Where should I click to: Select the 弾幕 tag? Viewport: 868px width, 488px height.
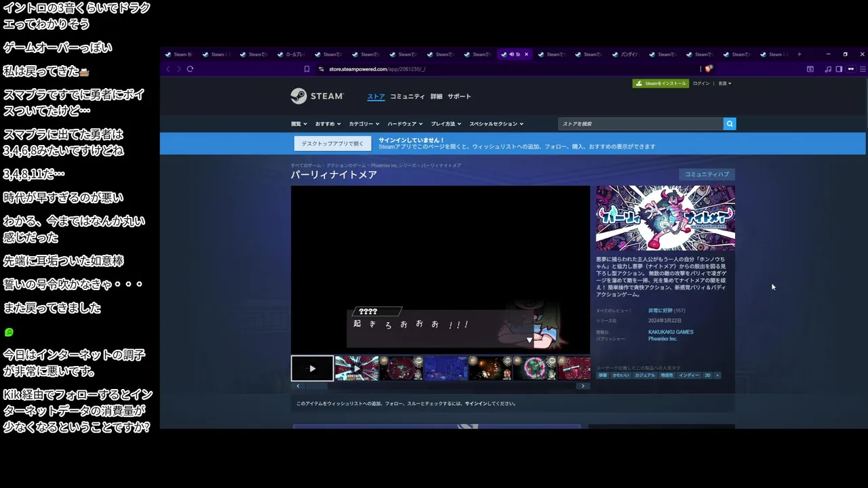[603, 375]
